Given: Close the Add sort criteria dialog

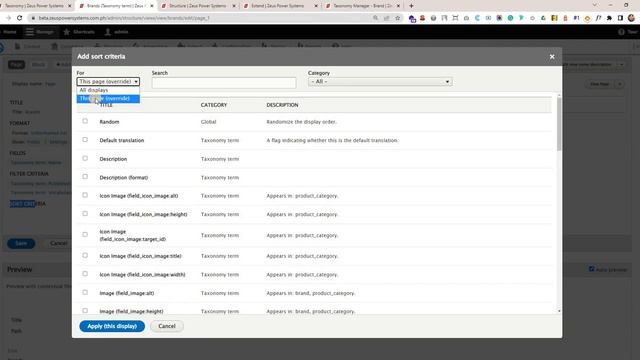Looking at the screenshot, I should [552, 57].
